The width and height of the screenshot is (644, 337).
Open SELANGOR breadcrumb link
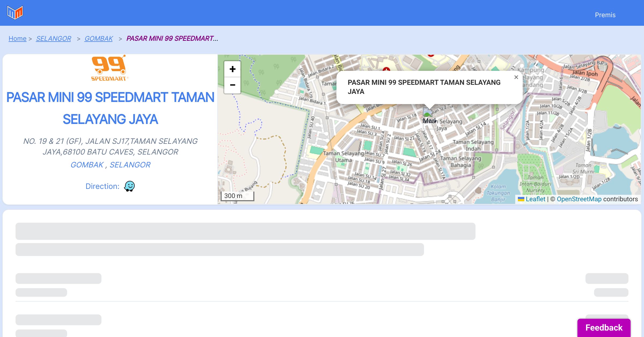tap(53, 39)
